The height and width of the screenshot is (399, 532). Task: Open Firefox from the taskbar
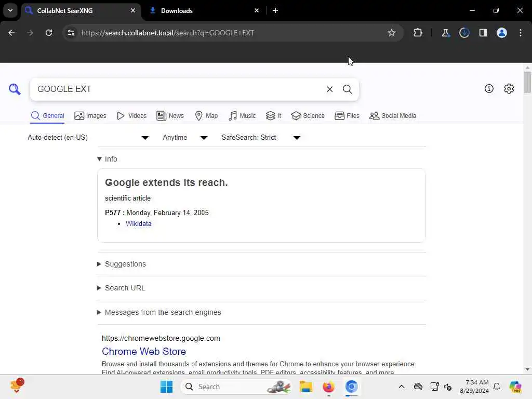click(328, 387)
